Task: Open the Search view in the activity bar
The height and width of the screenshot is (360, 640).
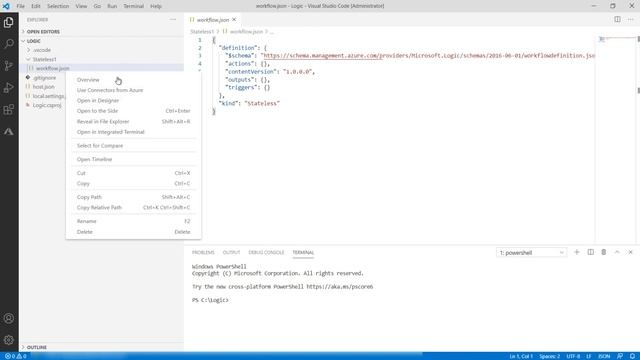Action: tap(9, 44)
